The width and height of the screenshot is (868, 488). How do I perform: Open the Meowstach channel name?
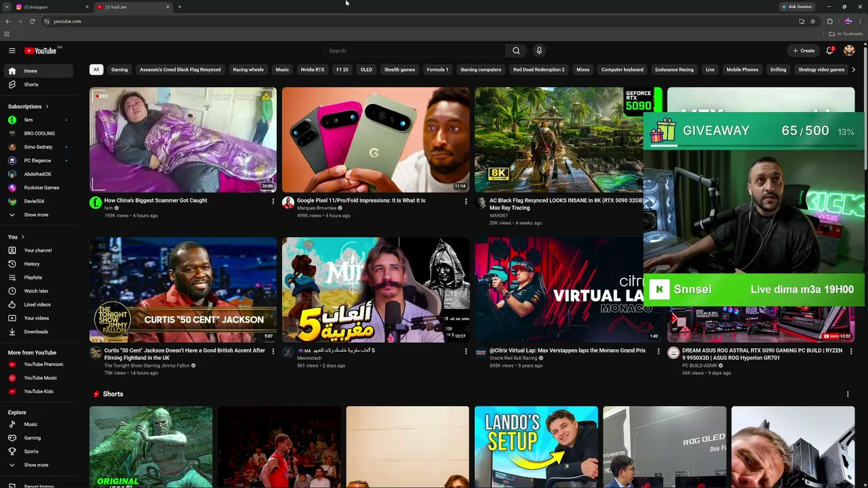click(309, 358)
